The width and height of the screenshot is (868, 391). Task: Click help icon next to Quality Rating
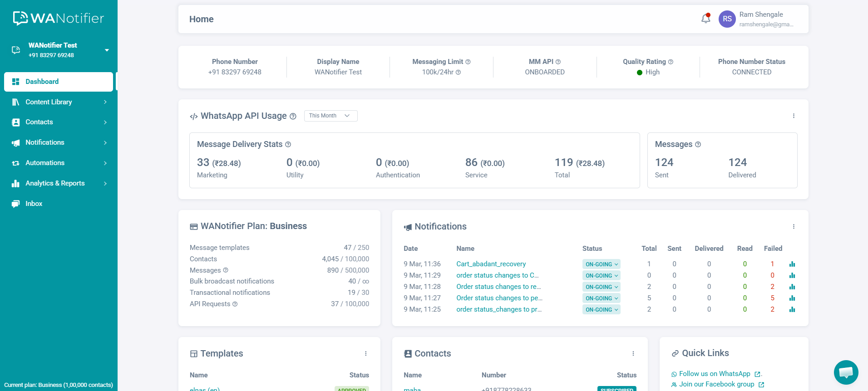(x=671, y=62)
